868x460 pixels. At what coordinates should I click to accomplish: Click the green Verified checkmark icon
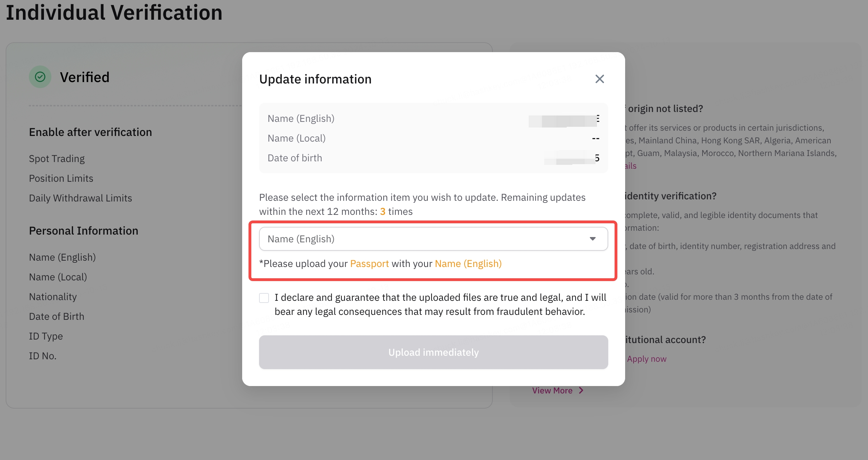(x=40, y=77)
